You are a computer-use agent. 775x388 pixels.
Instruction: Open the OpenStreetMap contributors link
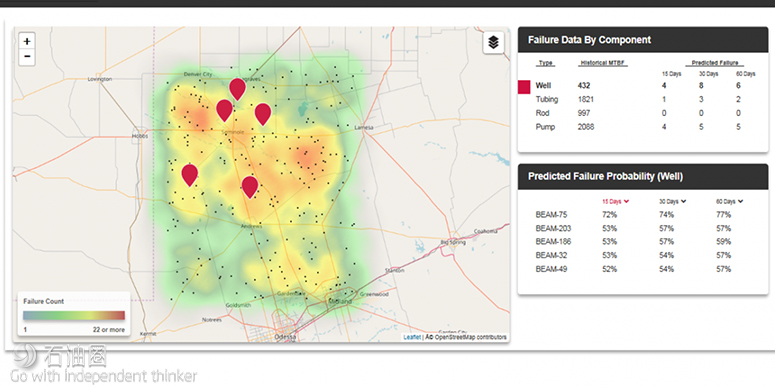pos(470,337)
